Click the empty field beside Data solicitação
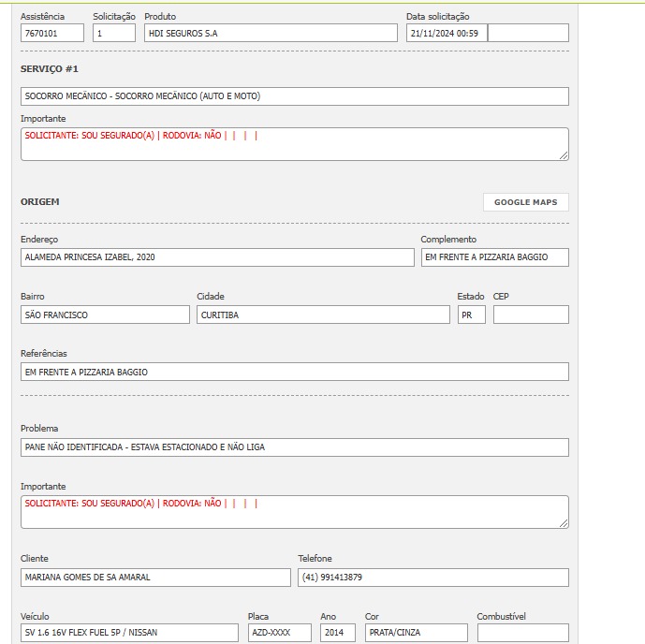Screen dimensions: 645x644 pyautogui.click(x=529, y=33)
